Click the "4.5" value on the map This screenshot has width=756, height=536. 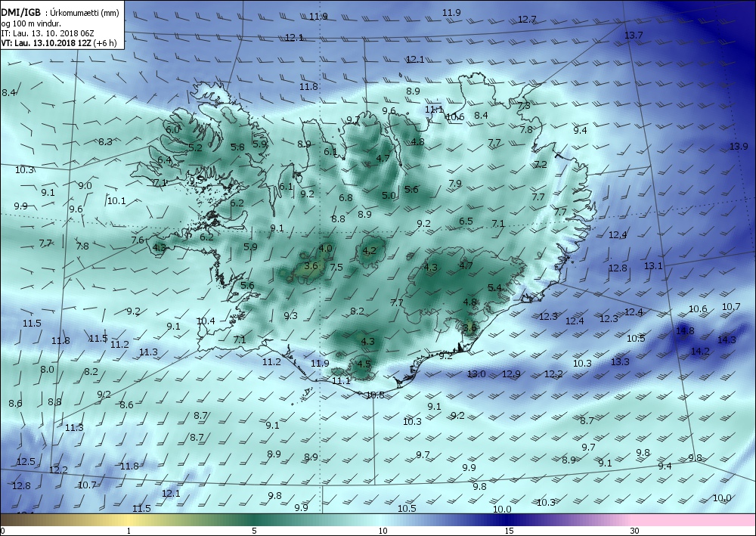tap(364, 364)
